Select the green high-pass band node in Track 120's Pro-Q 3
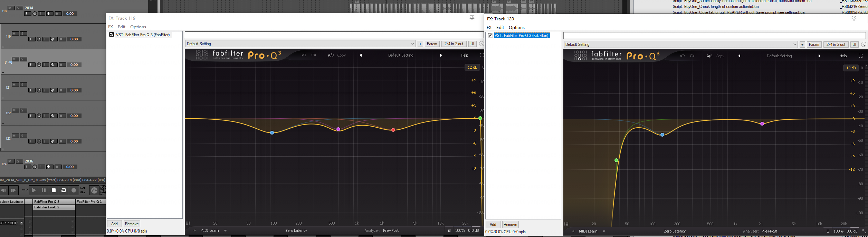 pyautogui.click(x=616, y=160)
